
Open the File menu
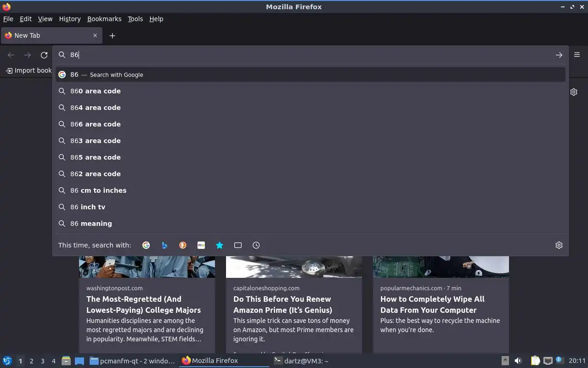(8, 19)
